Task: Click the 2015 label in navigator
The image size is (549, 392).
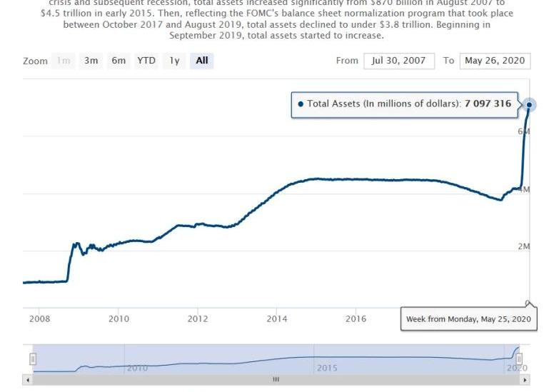Action: point(327,368)
